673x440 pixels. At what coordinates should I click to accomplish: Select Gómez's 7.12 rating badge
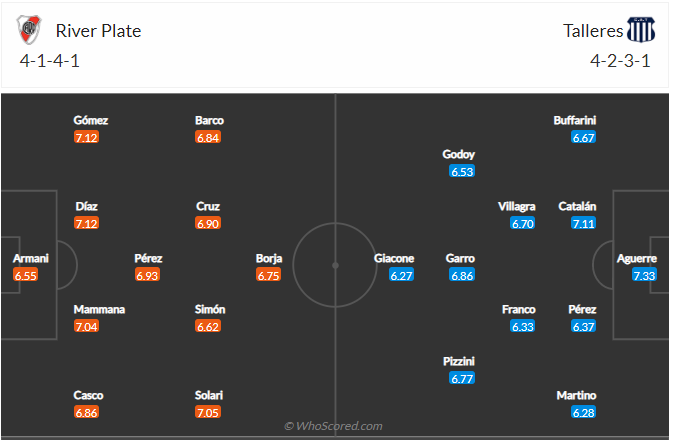point(87,137)
